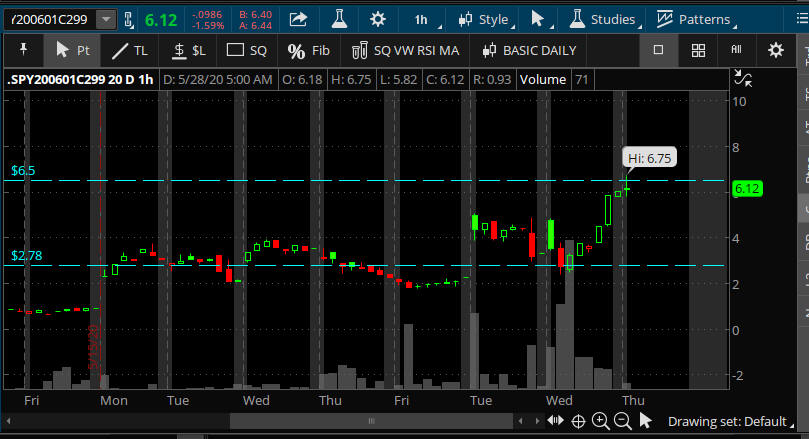Click the symbol input field
This screenshot has height=439, width=809.
click(50, 19)
